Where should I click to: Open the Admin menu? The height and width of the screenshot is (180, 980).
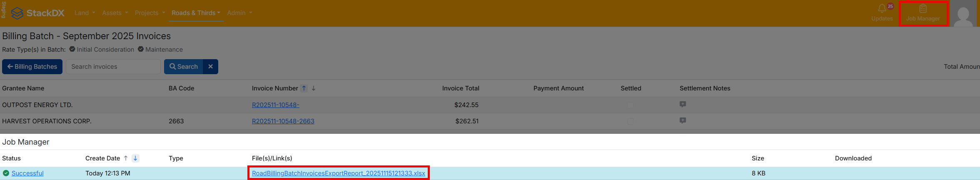tap(239, 13)
